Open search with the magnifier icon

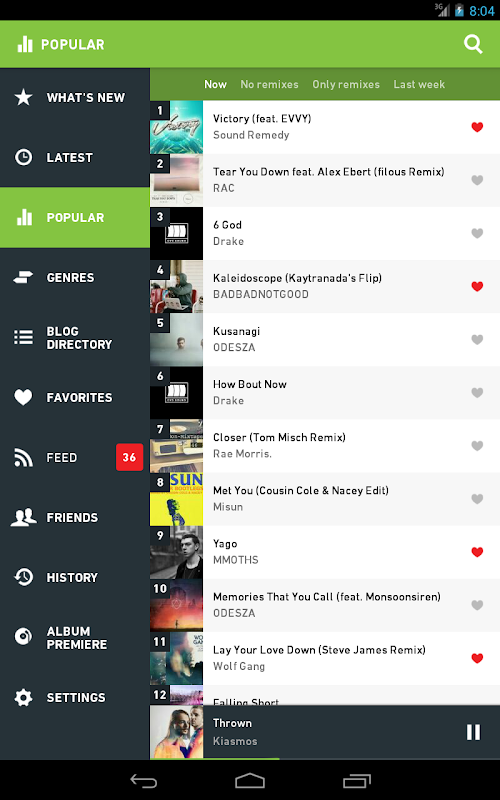coord(473,44)
